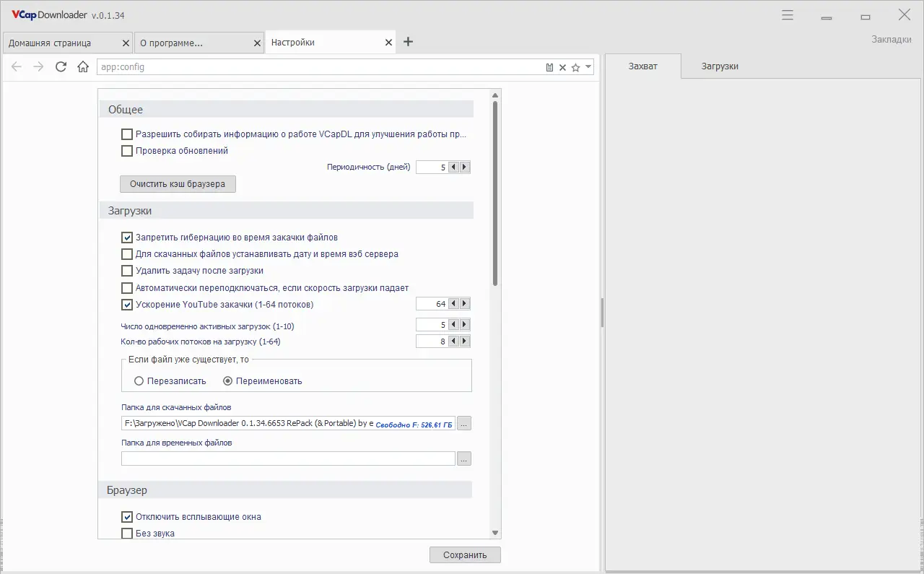Click the settings scrollbar down arrow

pyautogui.click(x=495, y=533)
